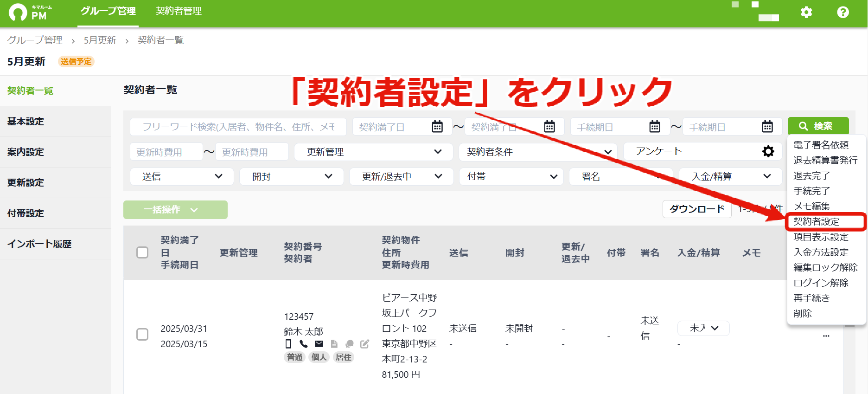Click 普通 tag on contractor row
Screen dimensions: 868x394
[294, 357]
